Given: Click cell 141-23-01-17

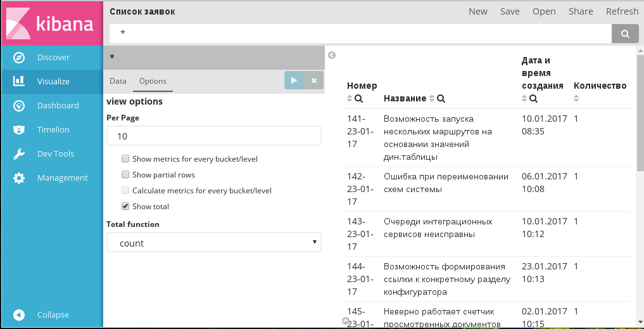Looking at the screenshot, I should pyautogui.click(x=360, y=132).
